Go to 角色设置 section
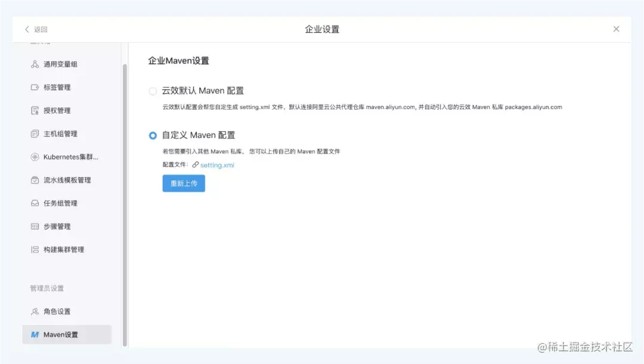The height and width of the screenshot is (364, 644). point(67,312)
